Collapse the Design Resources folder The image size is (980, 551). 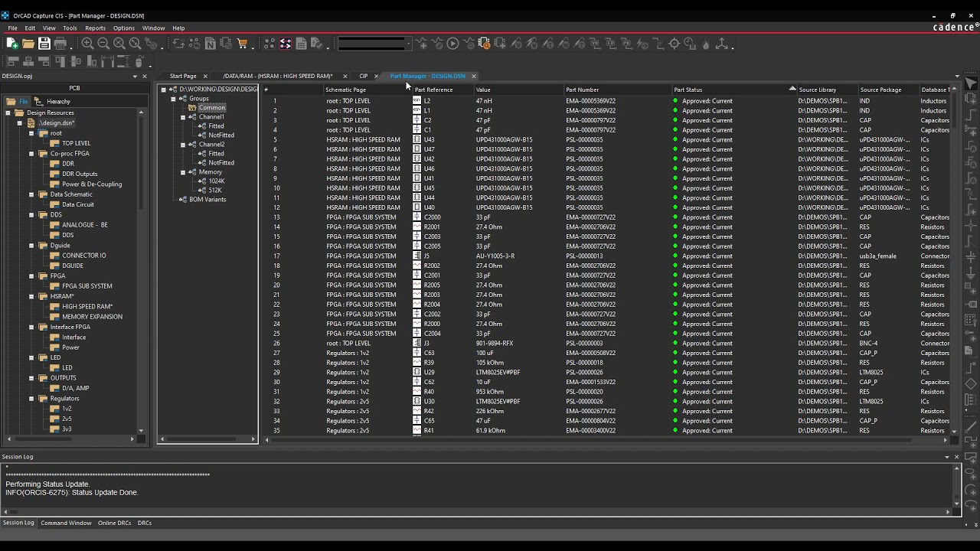tap(8, 112)
